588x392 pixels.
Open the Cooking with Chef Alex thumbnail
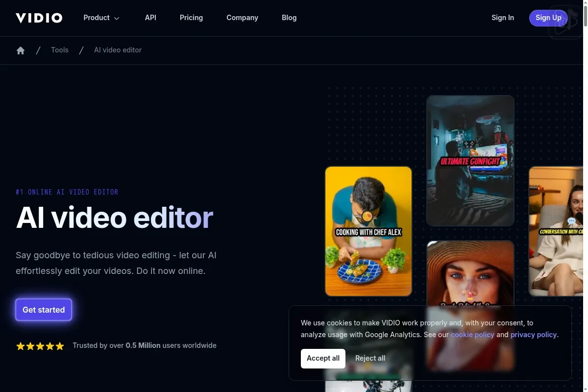coord(368,231)
